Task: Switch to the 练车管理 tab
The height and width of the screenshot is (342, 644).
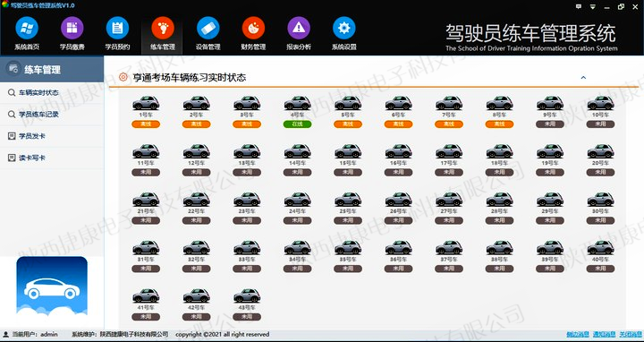Action: (x=163, y=35)
